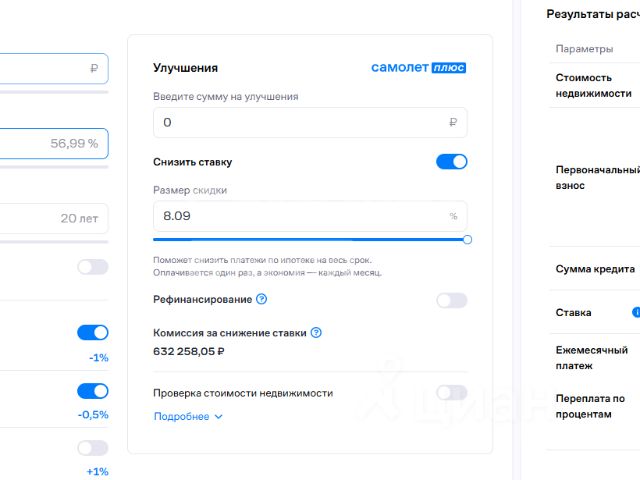Click help icon next to Рефинансирование
The width and height of the screenshot is (640, 480).
tap(262, 299)
